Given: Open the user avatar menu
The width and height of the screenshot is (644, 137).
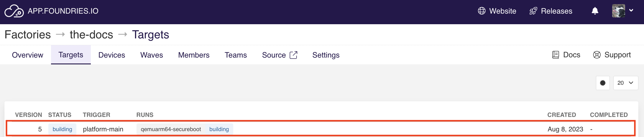Looking at the screenshot, I should [x=618, y=11].
